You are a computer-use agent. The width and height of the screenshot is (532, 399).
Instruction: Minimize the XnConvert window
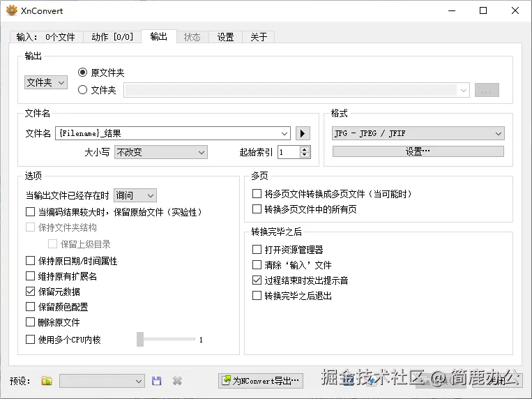coord(452,10)
